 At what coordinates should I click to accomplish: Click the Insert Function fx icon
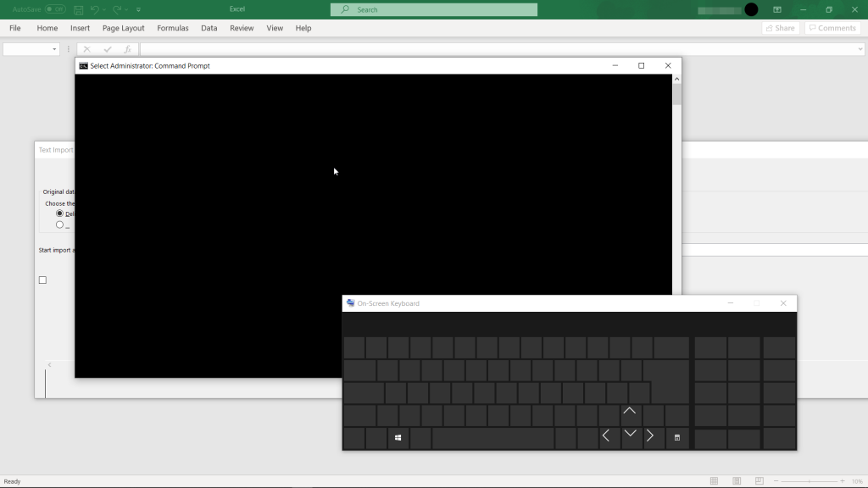click(127, 48)
